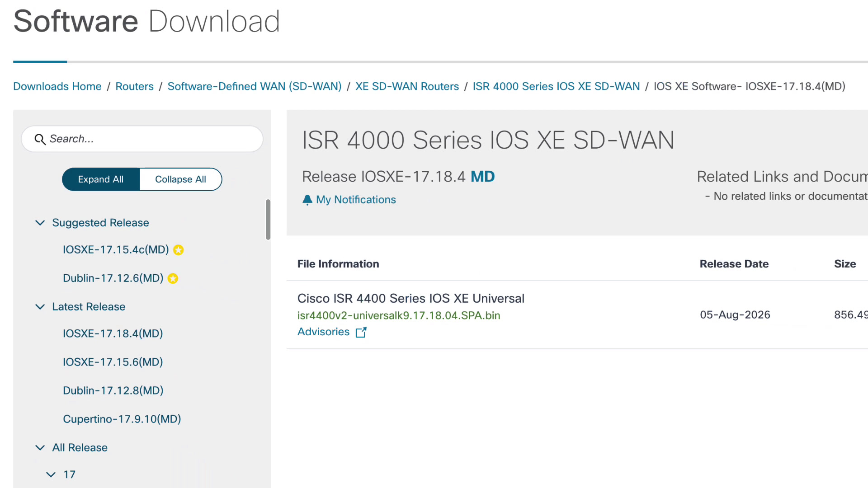
Task: Click the 05-Aug-2026 release date cell
Action: tap(735, 315)
